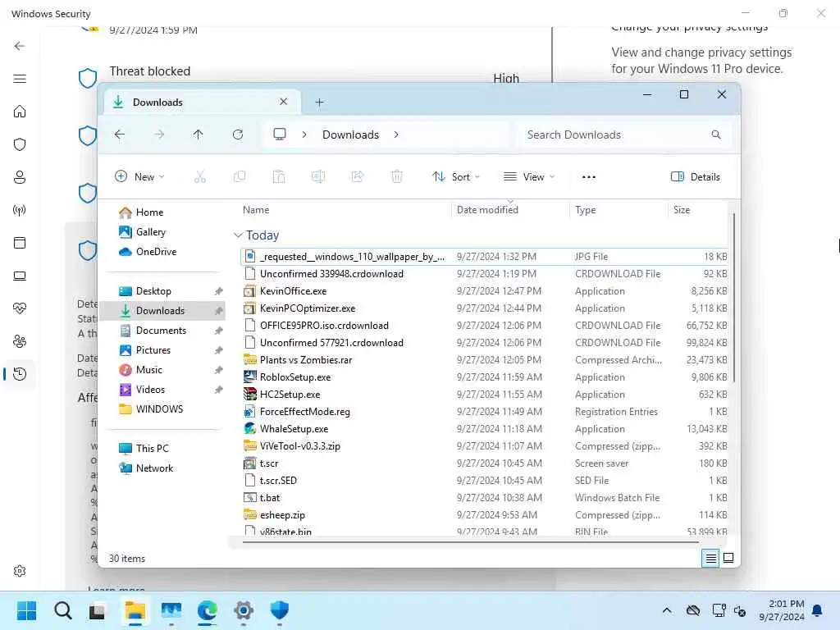Image resolution: width=840 pixels, height=630 pixels.
Task: Click Windows Security back arrow
Action: (20, 46)
